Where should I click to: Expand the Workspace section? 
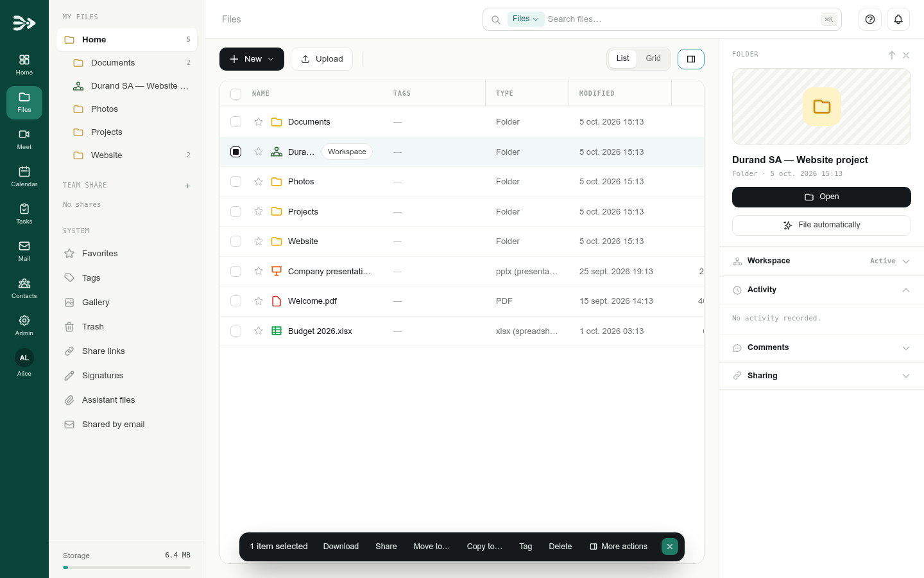click(x=821, y=261)
